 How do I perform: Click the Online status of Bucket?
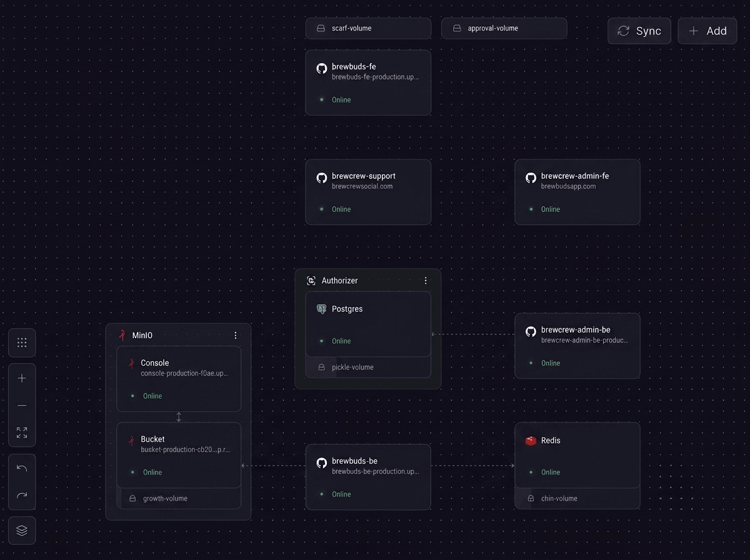coord(152,472)
